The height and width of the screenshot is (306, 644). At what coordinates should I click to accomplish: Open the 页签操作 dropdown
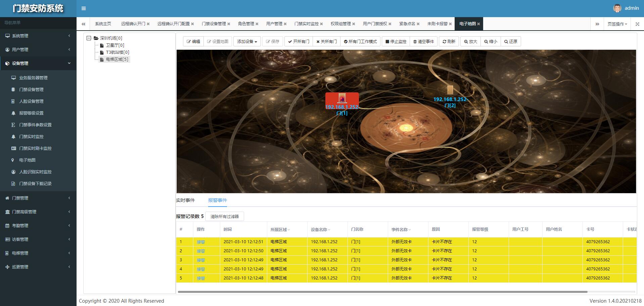click(617, 24)
